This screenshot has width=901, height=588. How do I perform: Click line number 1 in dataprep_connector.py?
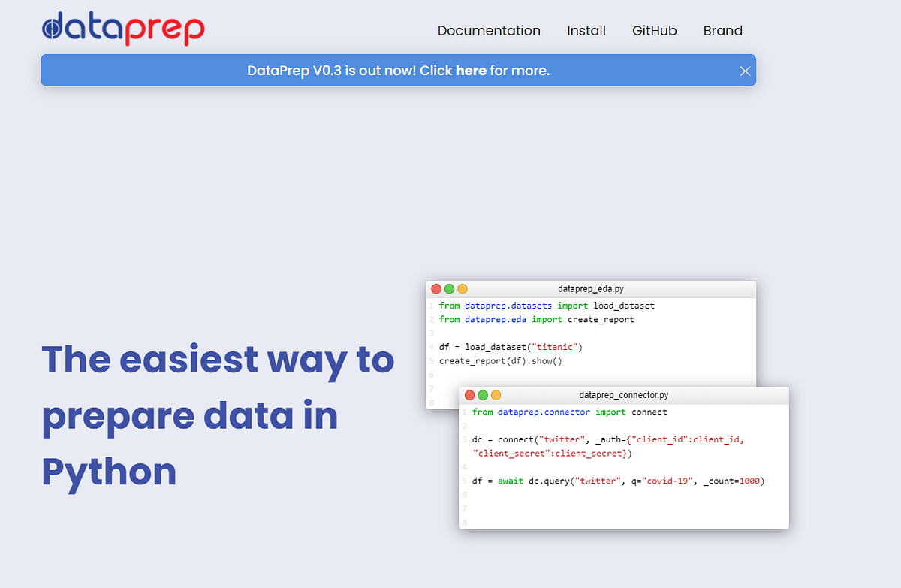pyautogui.click(x=464, y=412)
